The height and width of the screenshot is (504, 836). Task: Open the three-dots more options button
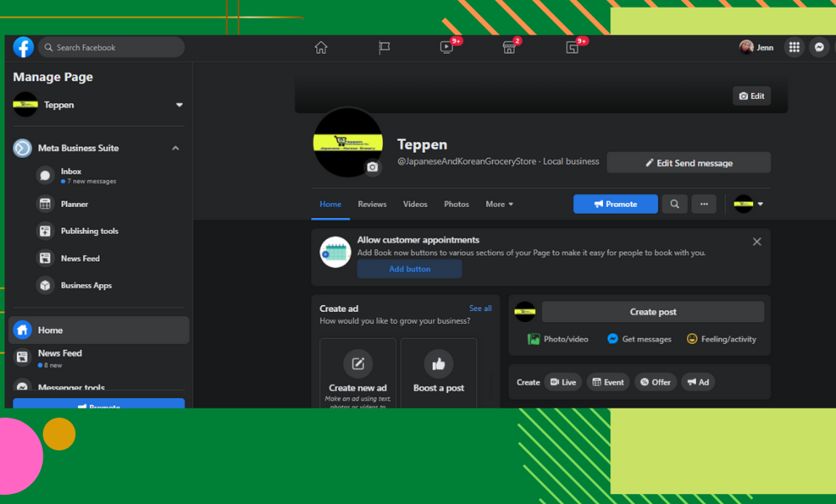tap(704, 205)
